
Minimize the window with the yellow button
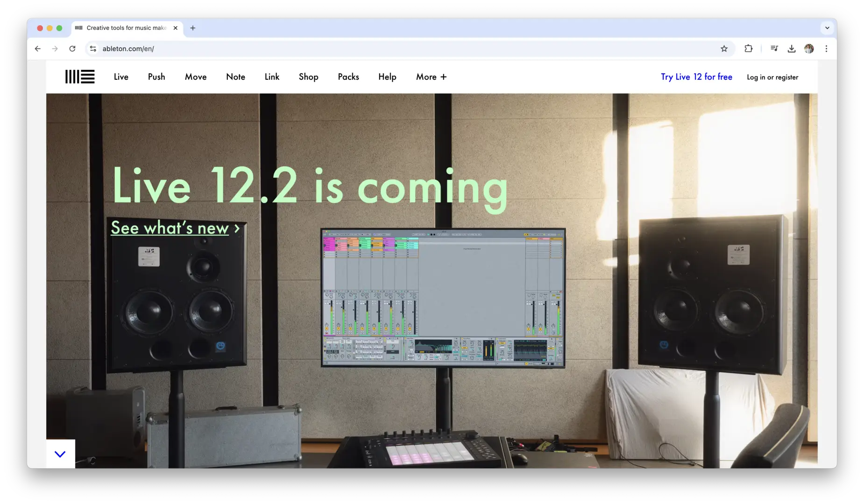point(50,28)
